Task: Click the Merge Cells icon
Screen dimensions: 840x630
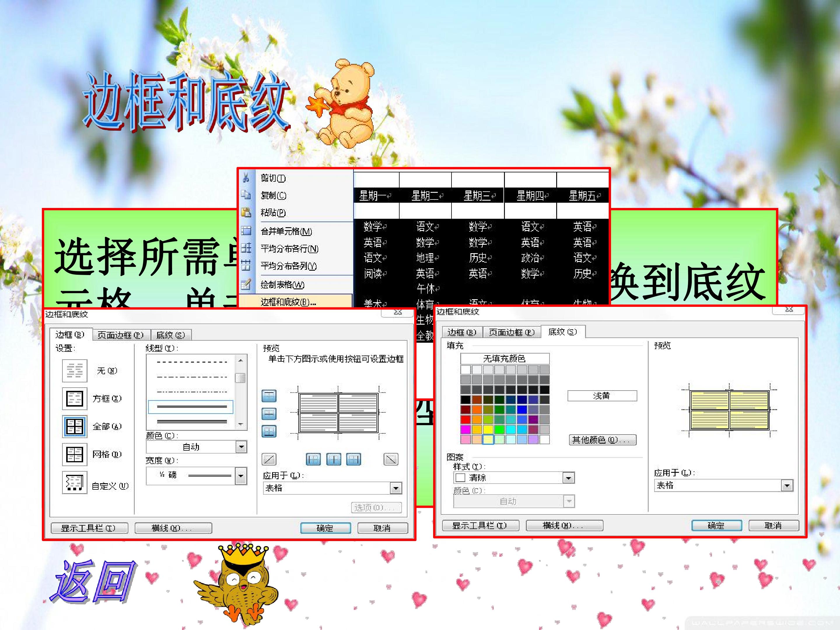Action: pyautogui.click(x=246, y=231)
